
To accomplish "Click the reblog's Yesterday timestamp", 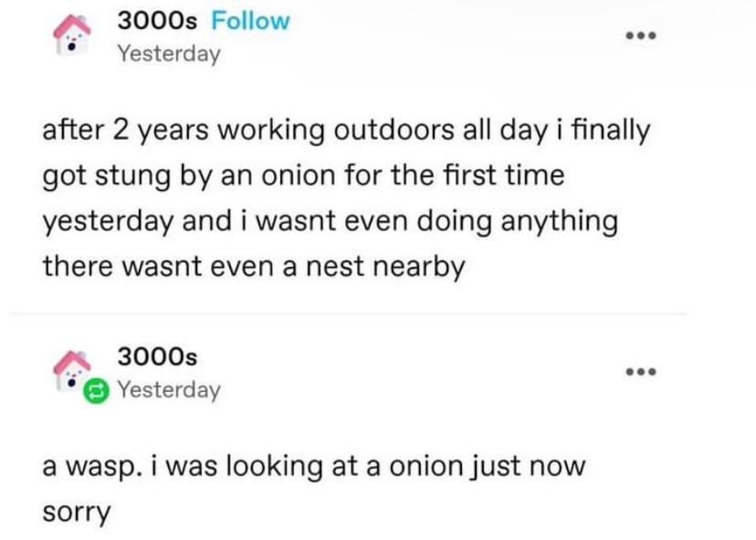I will pos(169,390).
